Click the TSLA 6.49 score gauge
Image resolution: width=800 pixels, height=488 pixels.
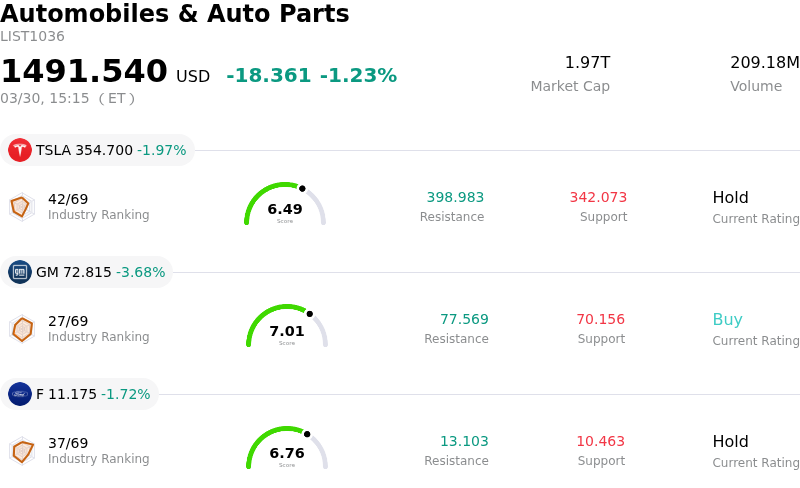point(285,206)
